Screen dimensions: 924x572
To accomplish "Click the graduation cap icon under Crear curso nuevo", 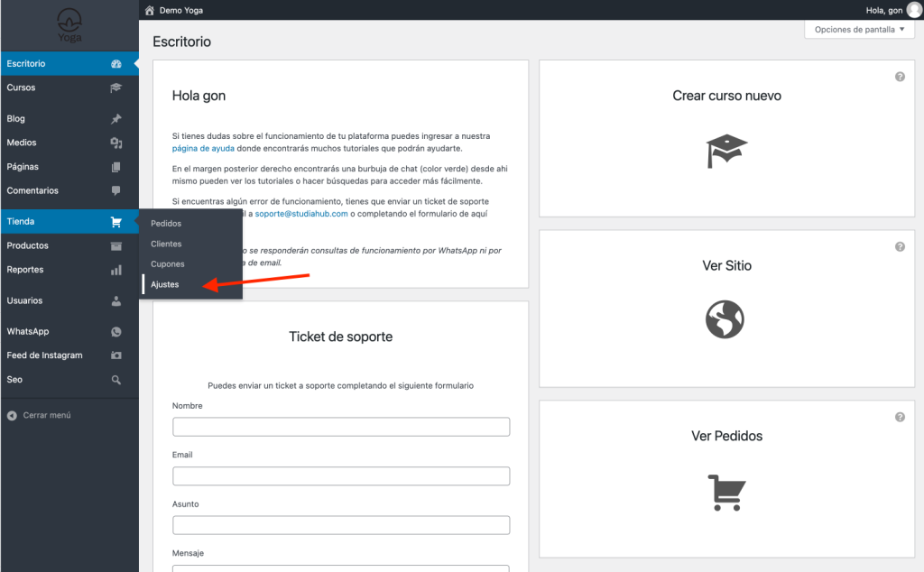I will [726, 151].
